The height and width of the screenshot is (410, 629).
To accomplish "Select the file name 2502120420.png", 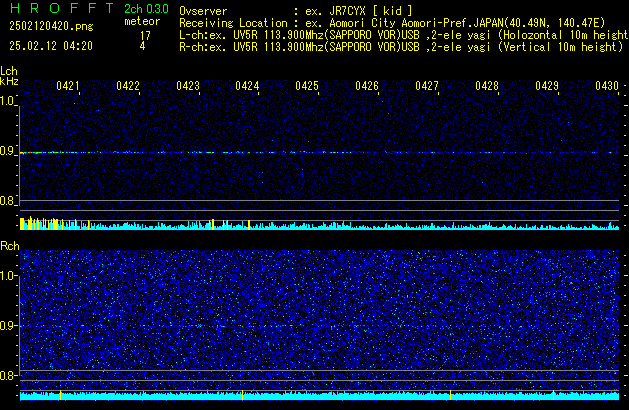I will pyautogui.click(x=51, y=26).
